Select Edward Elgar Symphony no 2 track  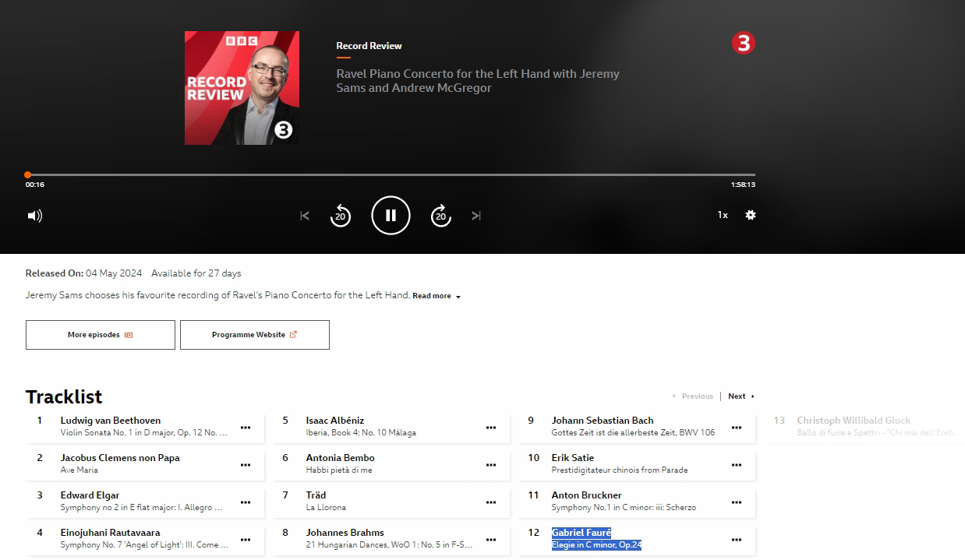140,501
